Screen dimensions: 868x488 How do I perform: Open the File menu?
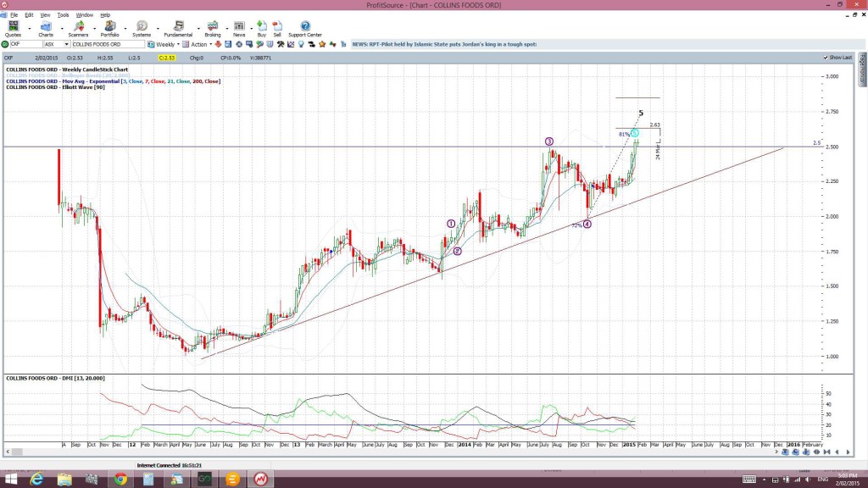tap(14, 15)
